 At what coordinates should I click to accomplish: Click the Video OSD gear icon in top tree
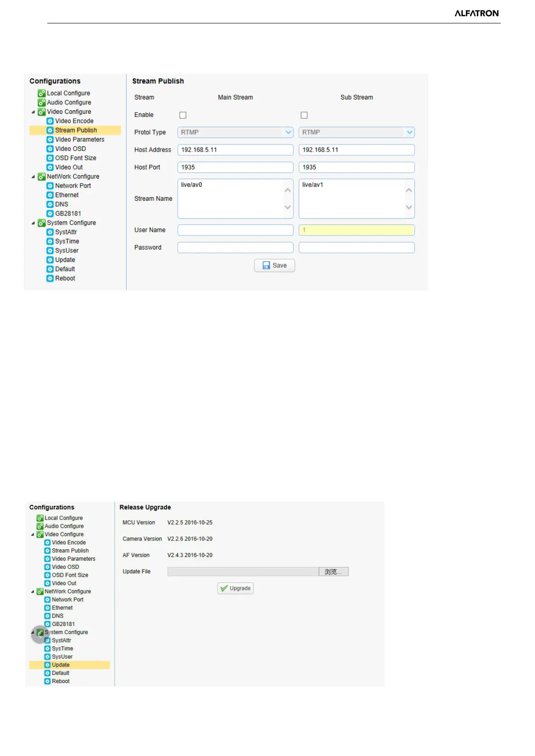click(50, 149)
